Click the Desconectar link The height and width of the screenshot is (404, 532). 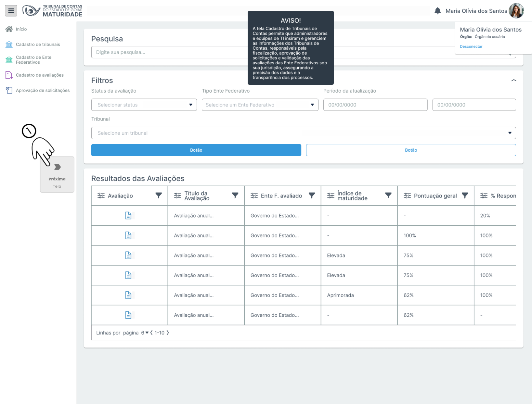point(471,46)
